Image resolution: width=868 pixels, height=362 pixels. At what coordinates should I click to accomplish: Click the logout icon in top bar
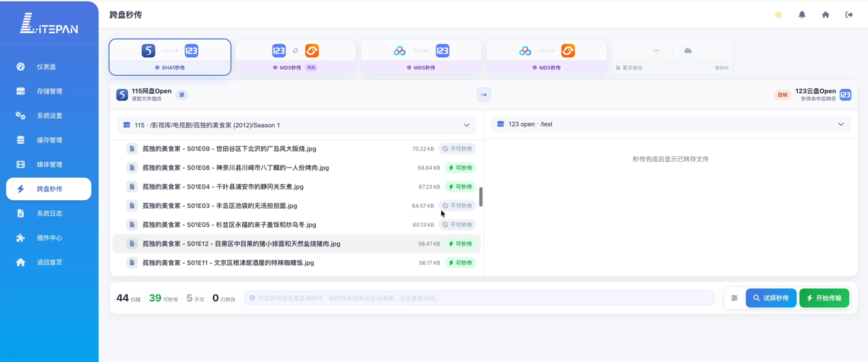coord(849,14)
